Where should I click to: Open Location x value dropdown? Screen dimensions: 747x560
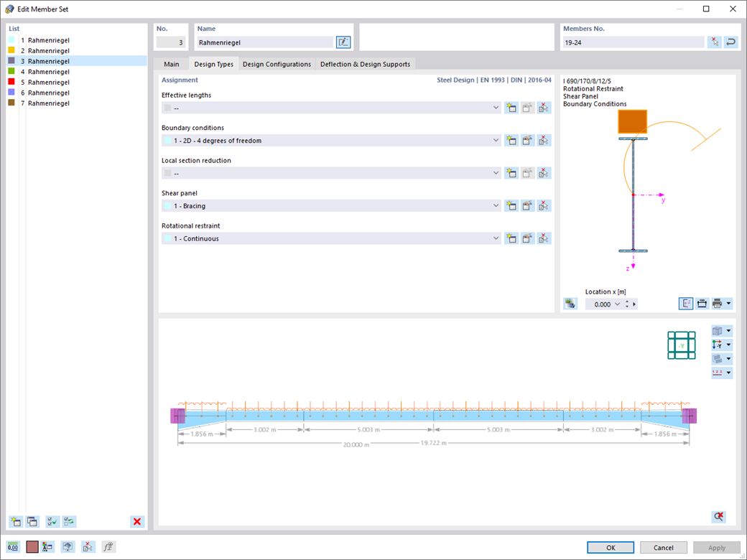(x=618, y=304)
